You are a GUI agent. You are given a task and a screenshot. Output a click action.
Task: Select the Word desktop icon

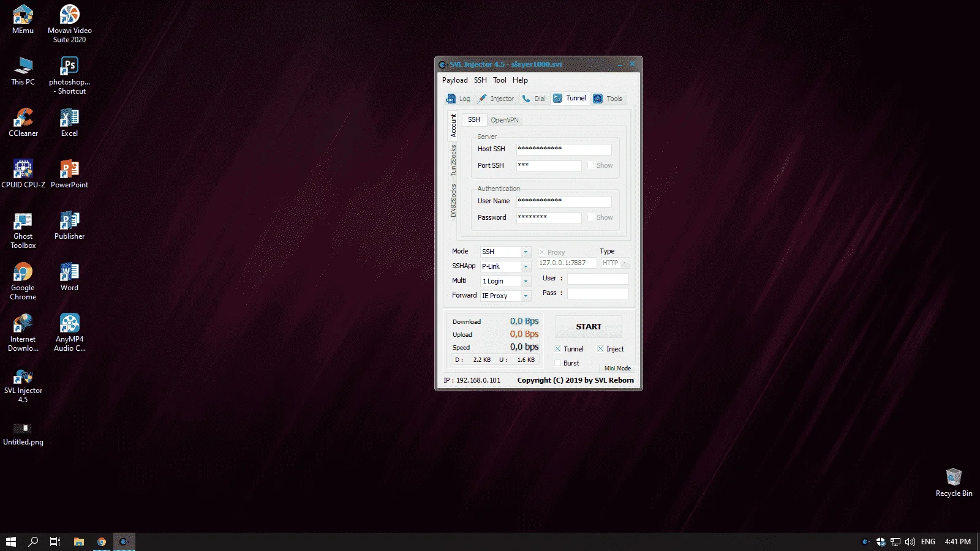coord(70,276)
